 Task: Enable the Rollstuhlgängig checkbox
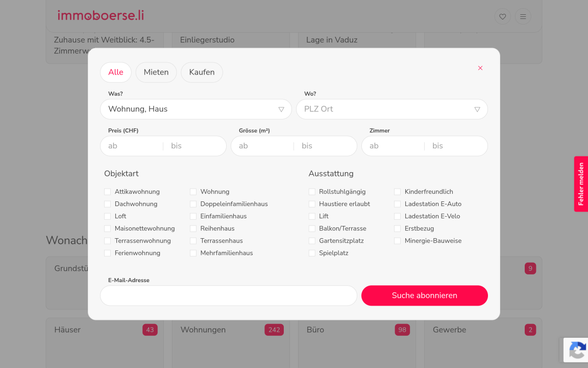(x=312, y=192)
